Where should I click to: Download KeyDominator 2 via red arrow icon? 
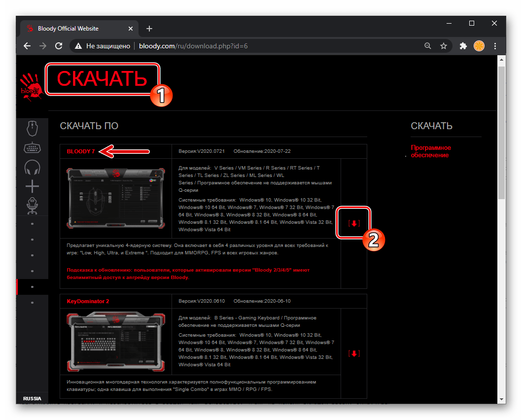point(354,353)
